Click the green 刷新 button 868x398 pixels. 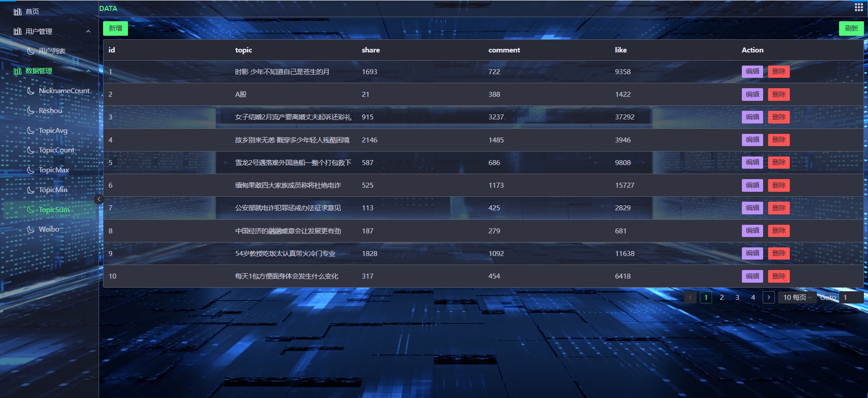click(851, 28)
